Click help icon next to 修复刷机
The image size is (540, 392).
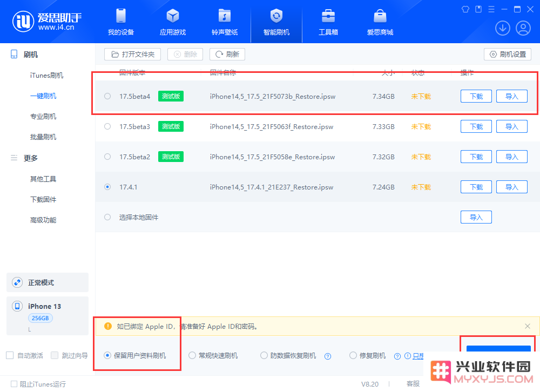(397, 356)
